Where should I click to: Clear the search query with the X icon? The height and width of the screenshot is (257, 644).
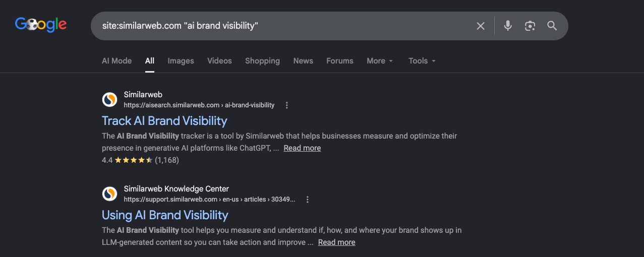pos(481,26)
